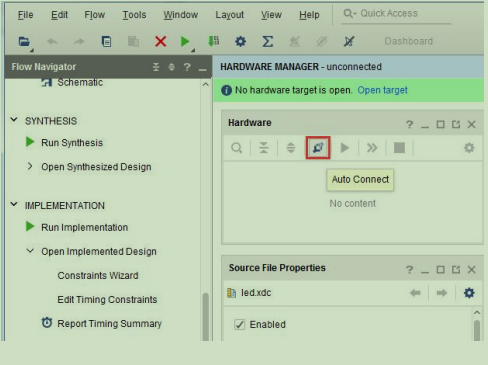Viewport: 488px width, 365px height.
Task: Open Flow Navigator help question mark
Action: pyautogui.click(x=187, y=67)
